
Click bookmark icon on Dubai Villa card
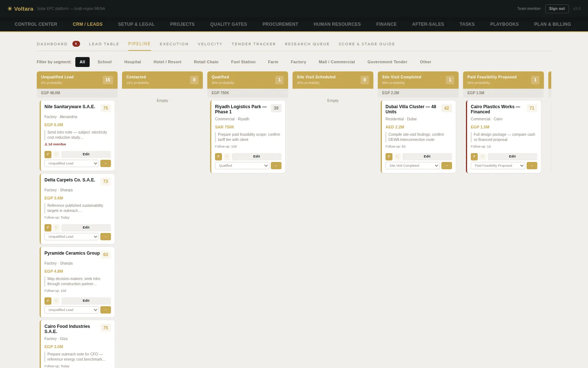pos(397,157)
